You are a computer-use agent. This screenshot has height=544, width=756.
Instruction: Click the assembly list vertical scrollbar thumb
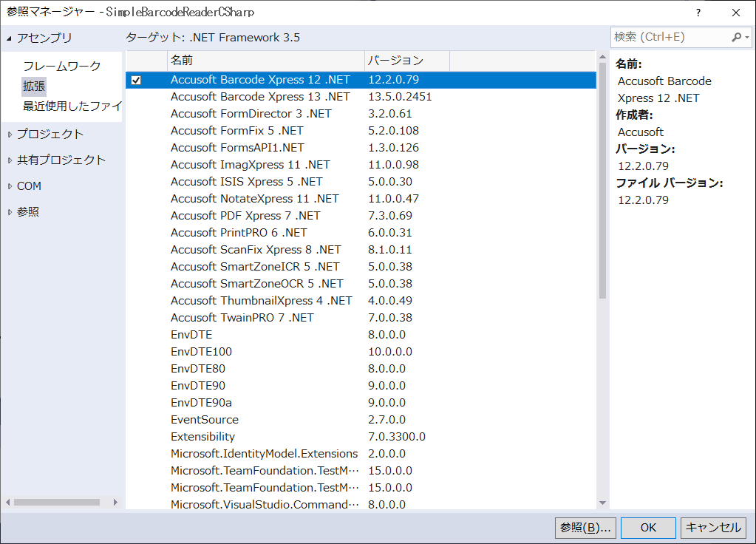point(602,180)
